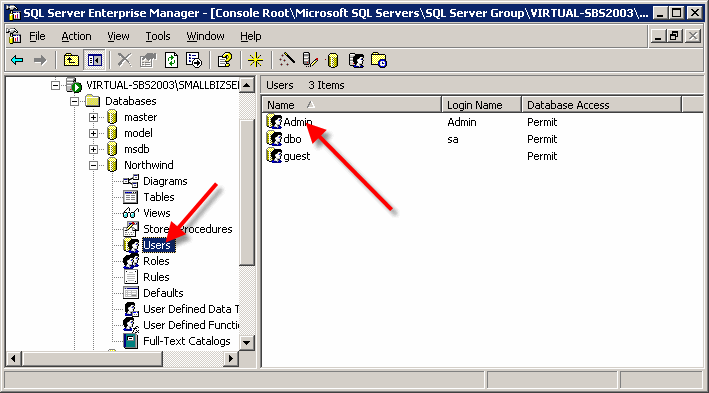The width and height of the screenshot is (709, 393).
Task: Select the Rules tree node
Action: pos(156,277)
